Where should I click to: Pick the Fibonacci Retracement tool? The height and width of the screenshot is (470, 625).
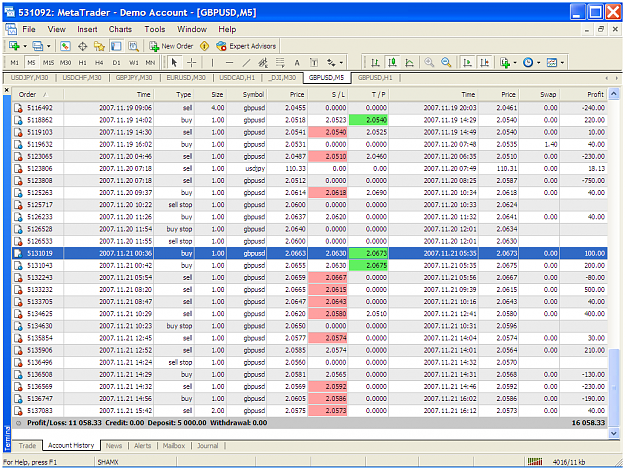pyautogui.click(x=280, y=63)
